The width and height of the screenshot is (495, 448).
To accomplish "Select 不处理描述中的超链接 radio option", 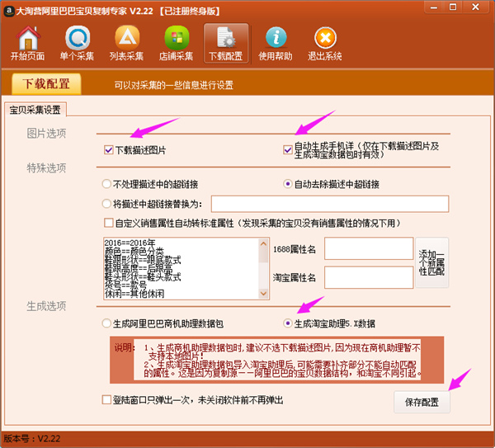I will pos(106,184).
